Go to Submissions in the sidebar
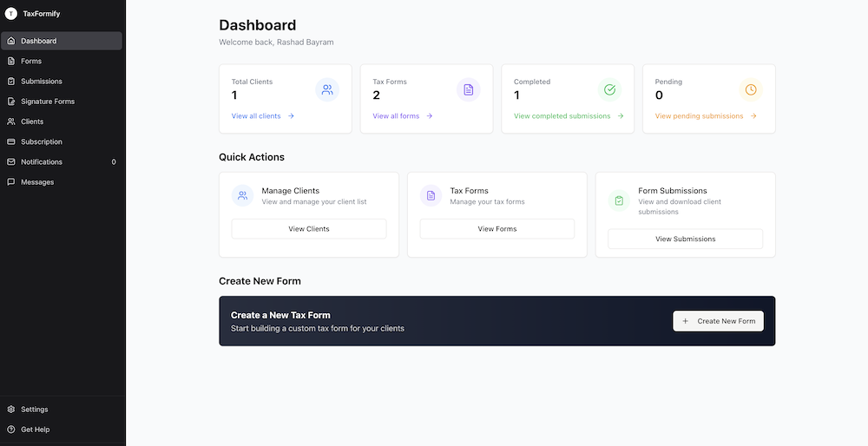Image resolution: width=868 pixels, height=446 pixels. (x=42, y=82)
